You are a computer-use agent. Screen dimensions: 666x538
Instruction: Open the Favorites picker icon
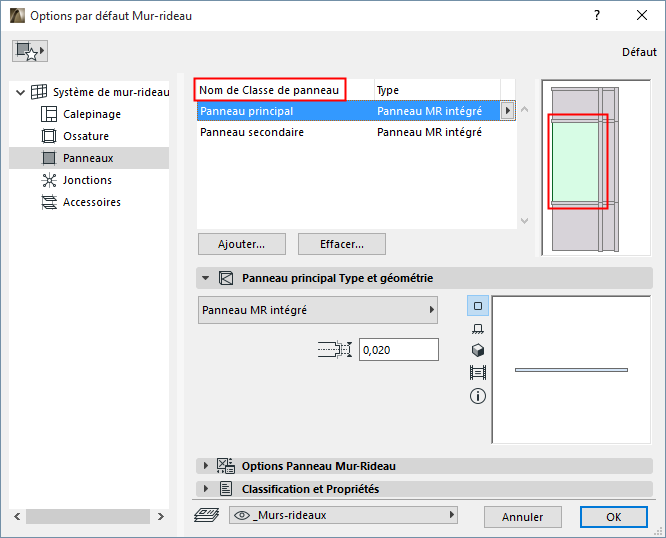30,51
